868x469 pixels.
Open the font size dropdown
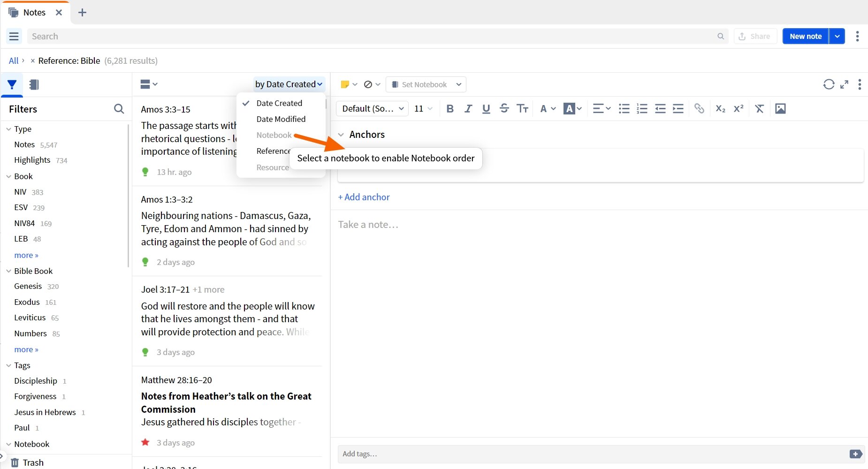pos(423,109)
